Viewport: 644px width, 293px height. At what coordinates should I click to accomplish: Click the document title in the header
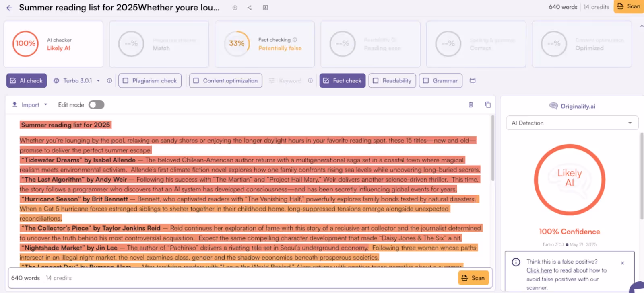(119, 8)
